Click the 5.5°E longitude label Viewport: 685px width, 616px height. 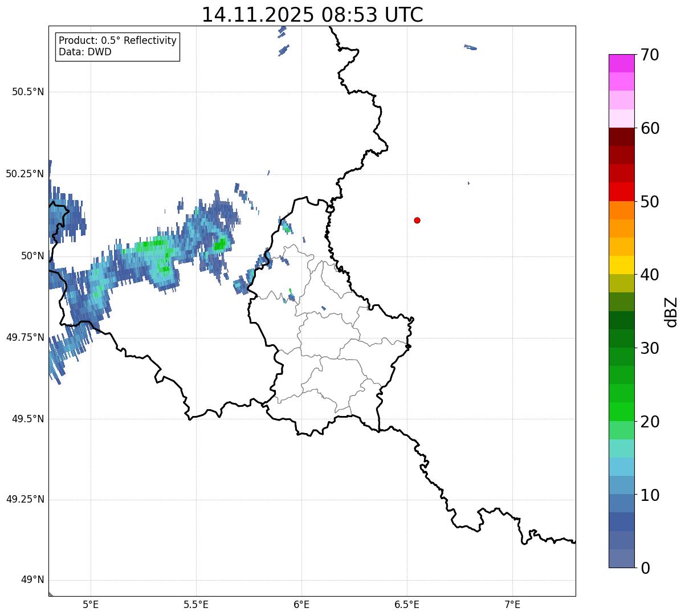pos(196,605)
